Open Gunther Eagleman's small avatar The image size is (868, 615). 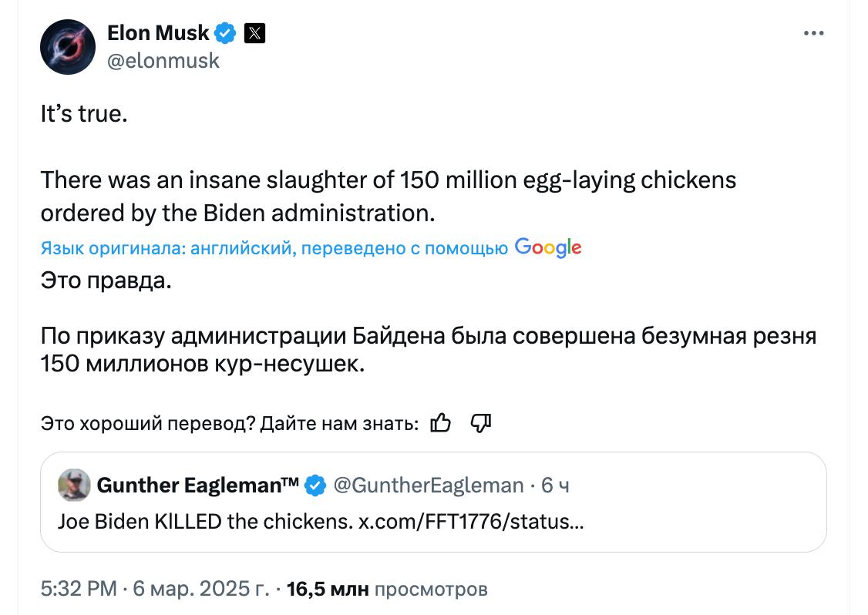coord(73,485)
